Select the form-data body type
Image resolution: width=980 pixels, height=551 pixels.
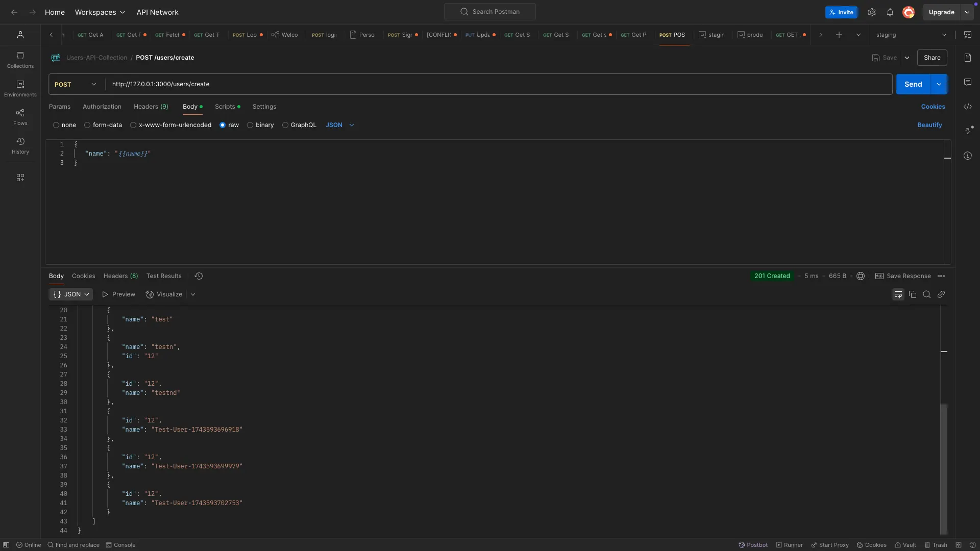pyautogui.click(x=103, y=125)
